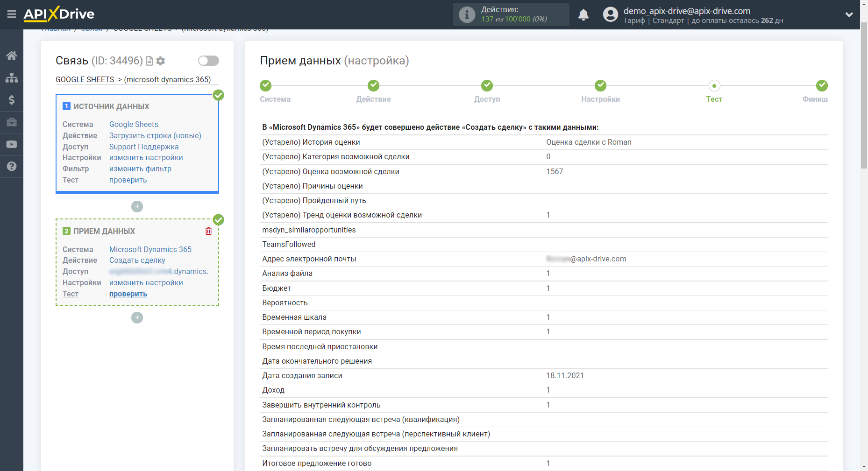868x471 pixels.
Task: Click the user avatar icon
Action: [610, 14]
